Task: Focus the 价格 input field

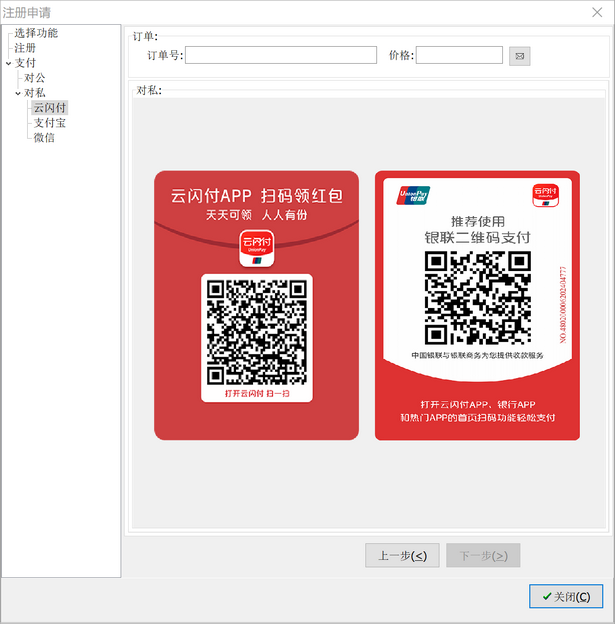Action: (x=459, y=55)
